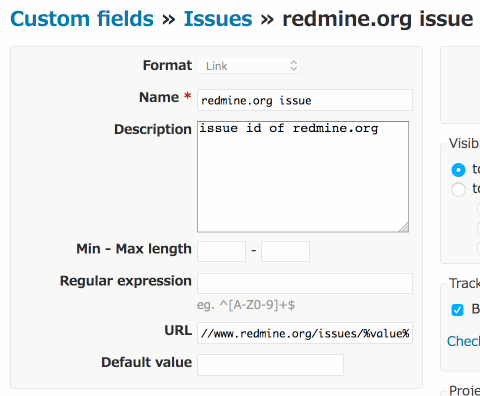Click the Regular expression label
This screenshot has width=480, height=396.
tap(126, 281)
